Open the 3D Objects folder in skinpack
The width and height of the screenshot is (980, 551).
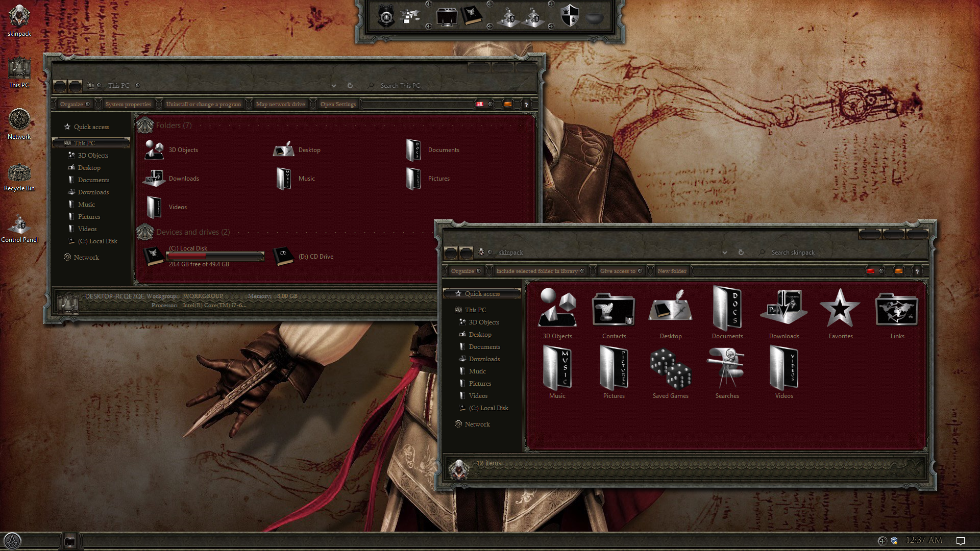click(x=557, y=309)
